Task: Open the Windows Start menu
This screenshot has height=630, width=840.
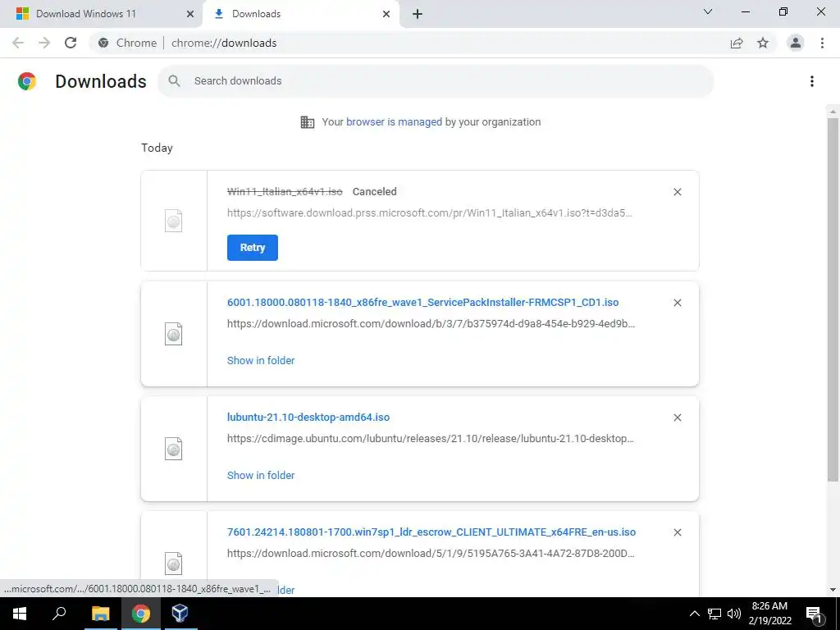Action: coord(20,614)
